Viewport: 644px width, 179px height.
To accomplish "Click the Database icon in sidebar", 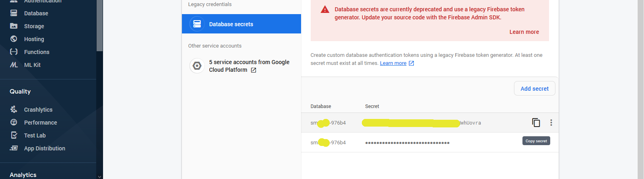I will point(14,13).
